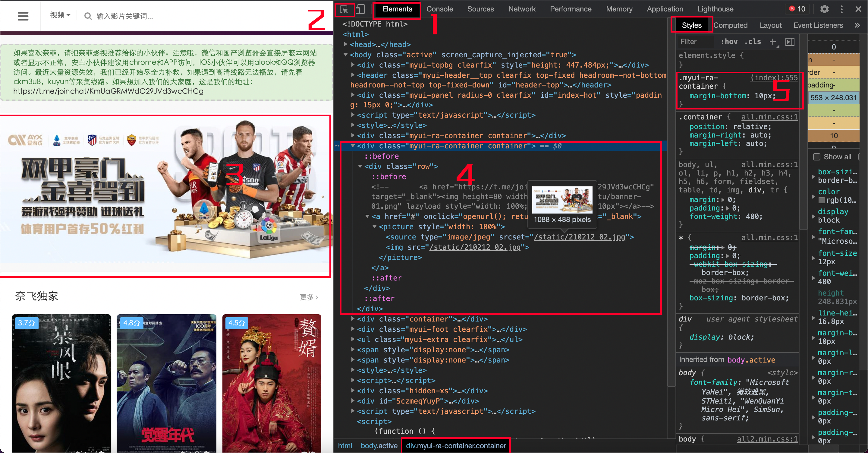
Task: Click div.myui-ra-container.container breadcrumb
Action: pyautogui.click(x=456, y=445)
